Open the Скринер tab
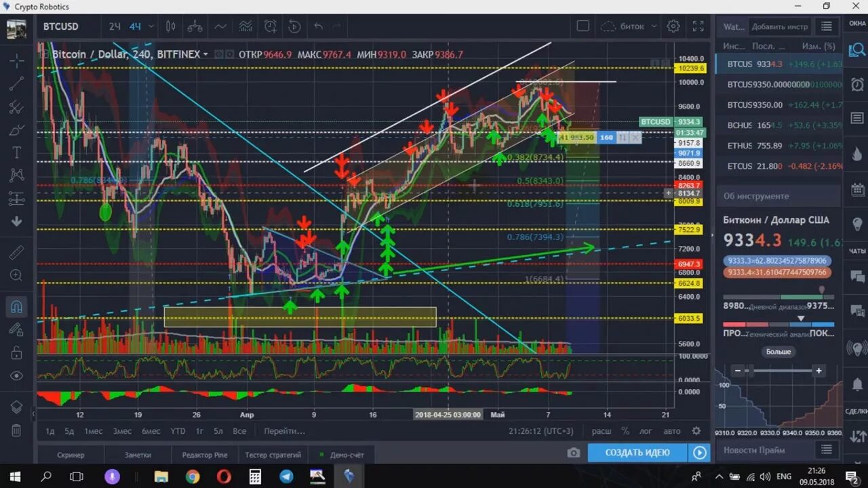Image resolution: width=868 pixels, height=488 pixels. tap(71, 455)
